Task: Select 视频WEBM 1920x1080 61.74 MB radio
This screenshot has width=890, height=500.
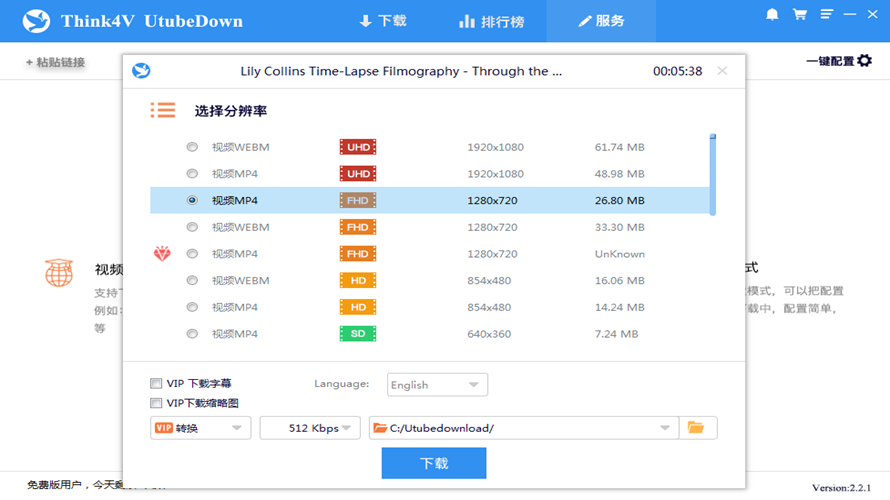Action: [x=192, y=147]
